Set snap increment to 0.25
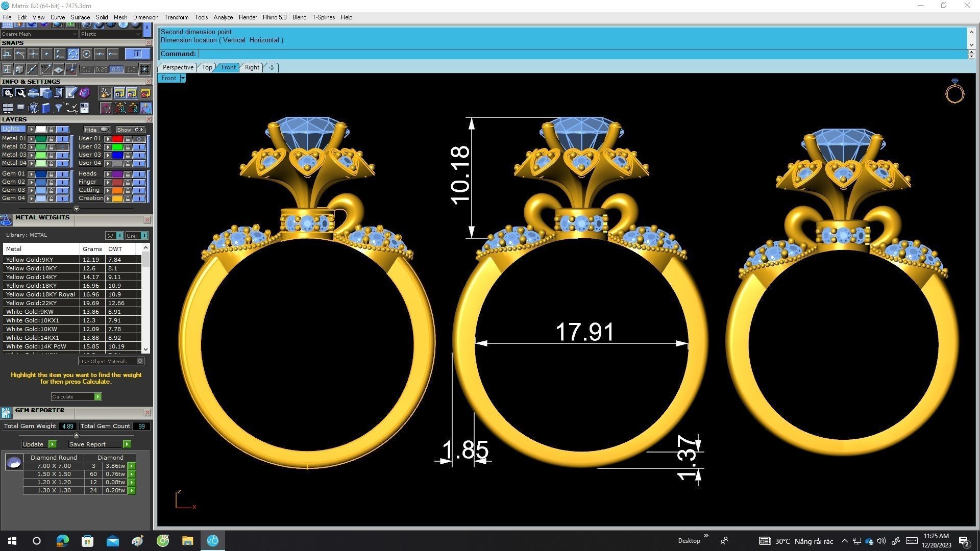The height and width of the screenshot is (551, 980). pyautogui.click(x=101, y=69)
